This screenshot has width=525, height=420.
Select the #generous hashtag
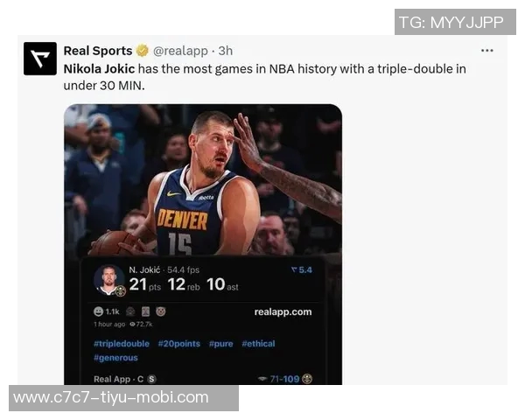click(115, 358)
